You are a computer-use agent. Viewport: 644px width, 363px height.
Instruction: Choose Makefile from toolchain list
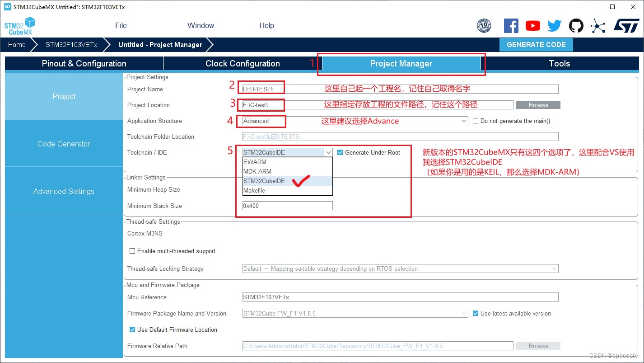[287, 190]
